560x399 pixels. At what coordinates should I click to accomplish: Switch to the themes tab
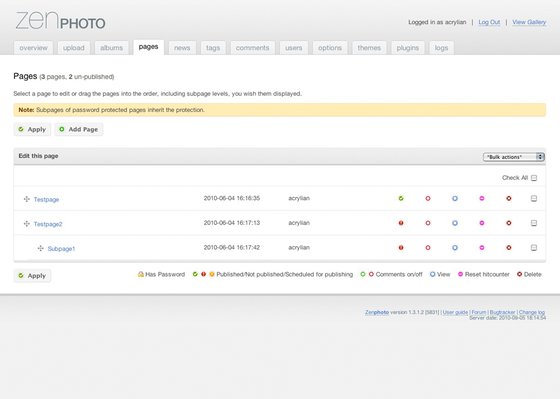tap(369, 48)
